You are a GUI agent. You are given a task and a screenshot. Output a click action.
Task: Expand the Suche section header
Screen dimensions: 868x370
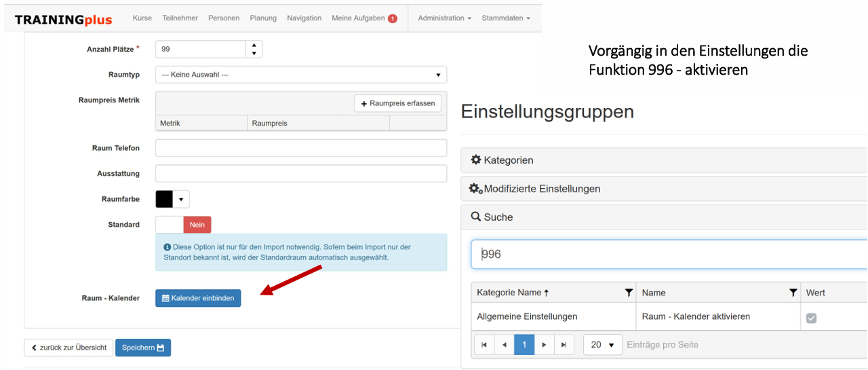(664, 217)
